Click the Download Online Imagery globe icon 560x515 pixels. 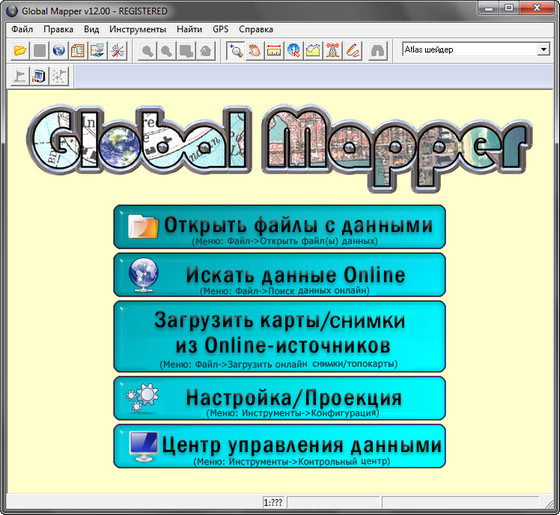(59, 51)
